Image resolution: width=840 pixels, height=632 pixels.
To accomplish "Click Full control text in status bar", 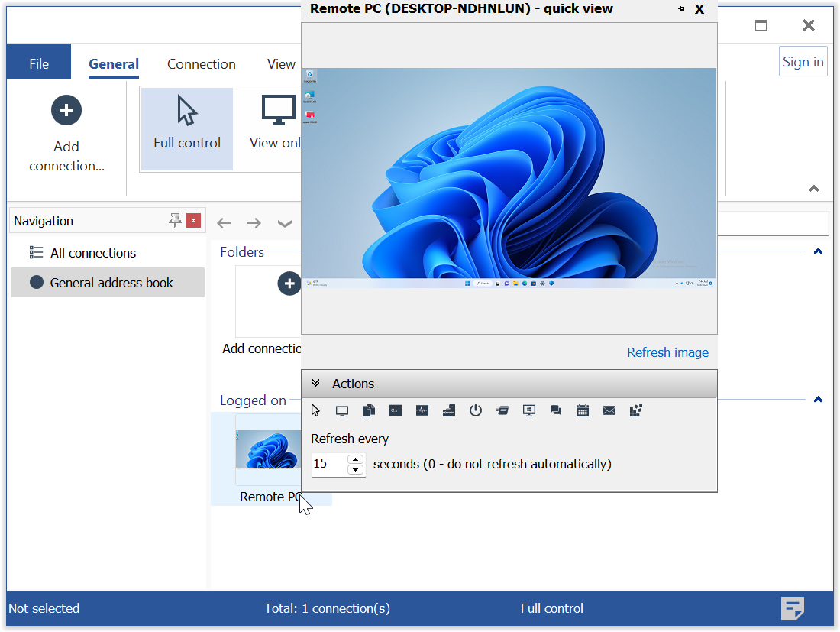I will (552, 608).
